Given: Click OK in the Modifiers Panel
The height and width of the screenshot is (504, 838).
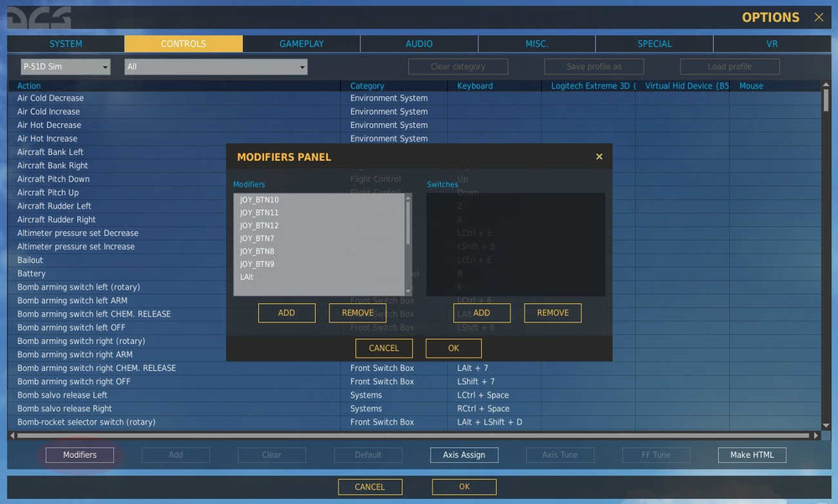Looking at the screenshot, I should tap(453, 348).
